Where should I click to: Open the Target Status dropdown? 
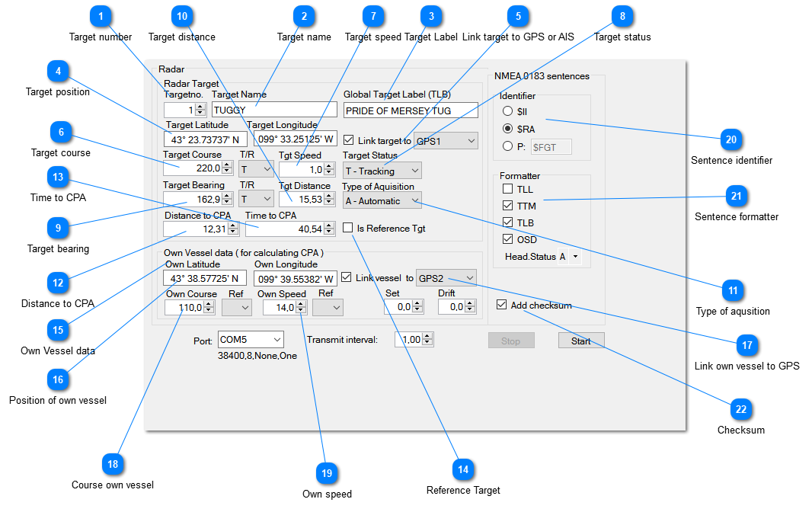point(381,171)
